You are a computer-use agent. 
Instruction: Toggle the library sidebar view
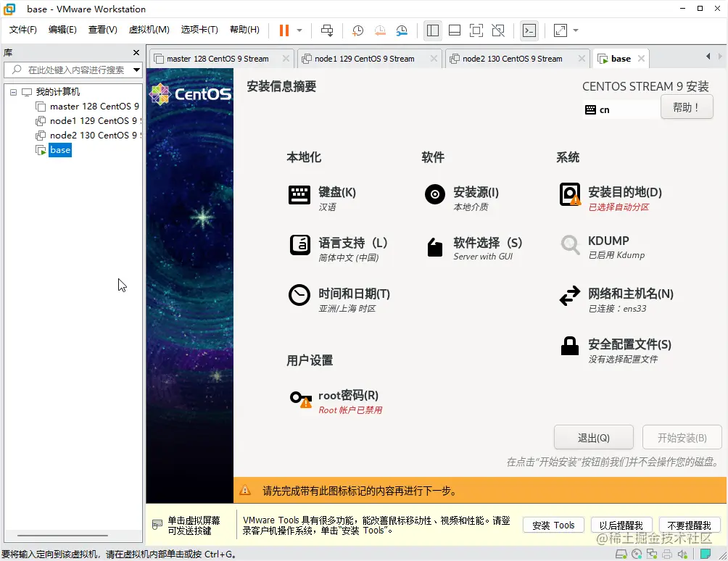tap(433, 30)
